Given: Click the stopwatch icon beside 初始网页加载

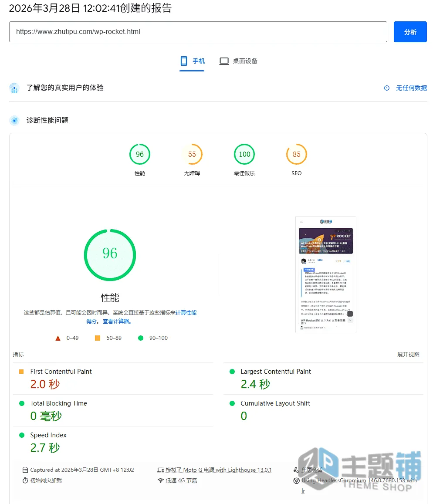Looking at the screenshot, I should coord(25,480).
